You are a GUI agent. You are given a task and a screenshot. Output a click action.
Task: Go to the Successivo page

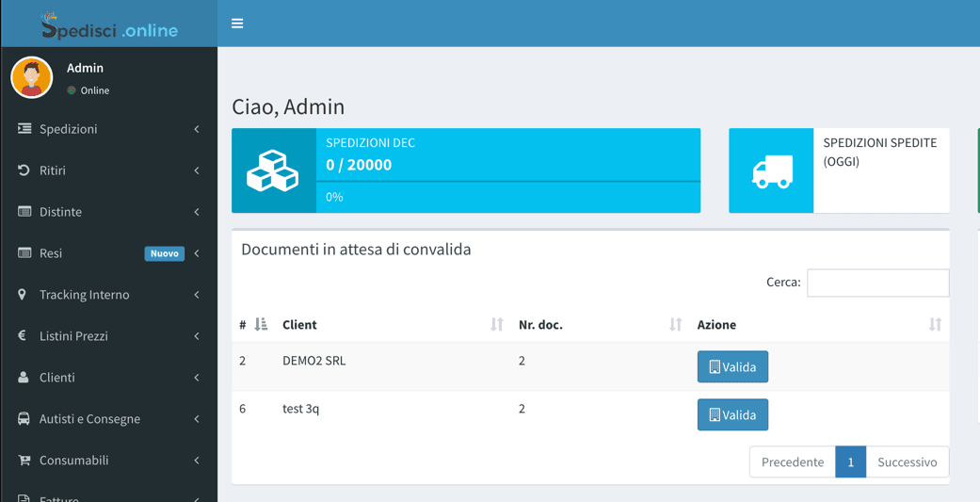(908, 462)
